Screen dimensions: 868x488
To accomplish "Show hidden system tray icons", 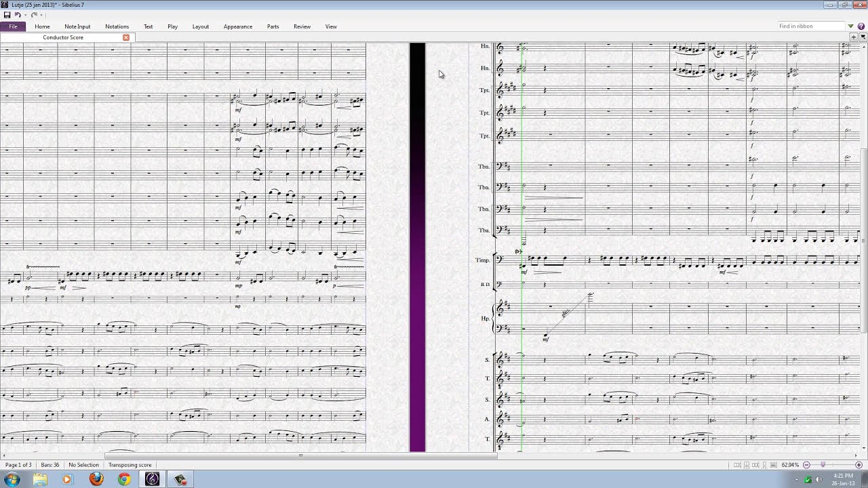I will (797, 480).
